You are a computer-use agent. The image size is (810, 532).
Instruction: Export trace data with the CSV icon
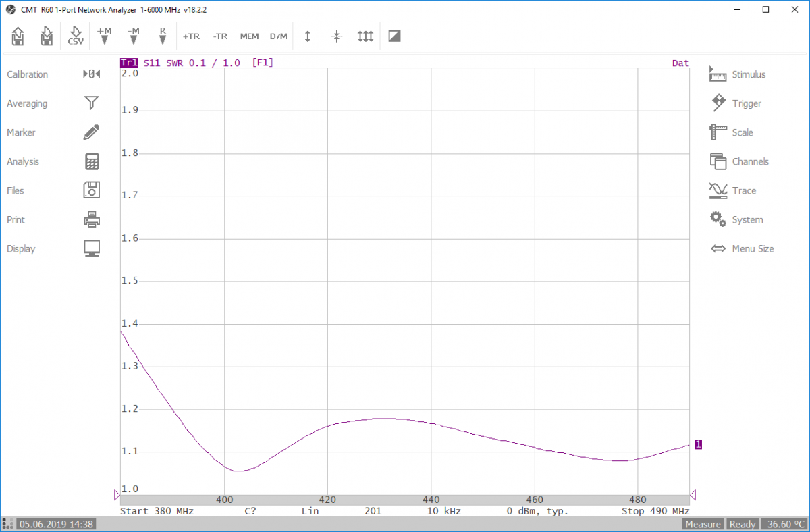click(x=76, y=36)
